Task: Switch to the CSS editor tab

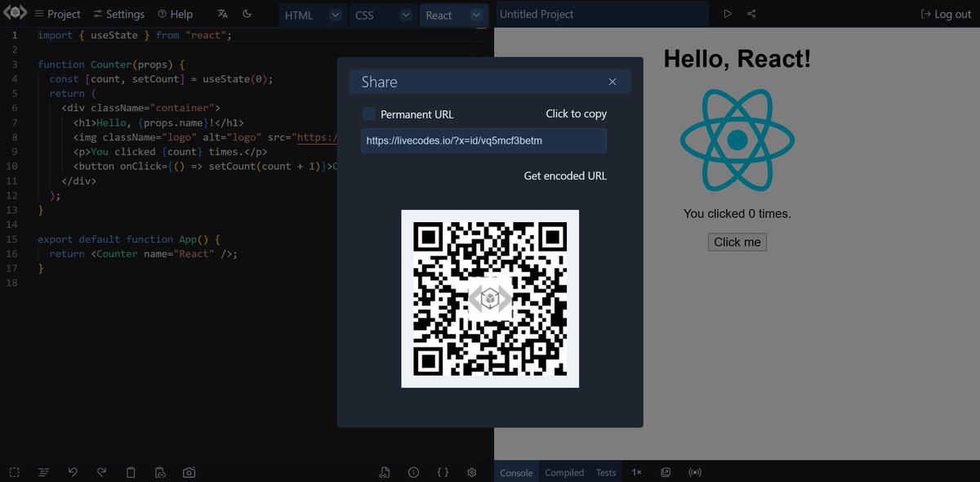Action: click(x=364, y=15)
